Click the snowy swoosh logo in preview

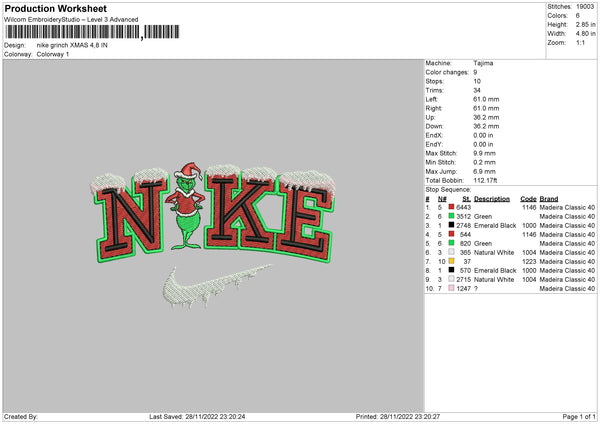(214, 286)
